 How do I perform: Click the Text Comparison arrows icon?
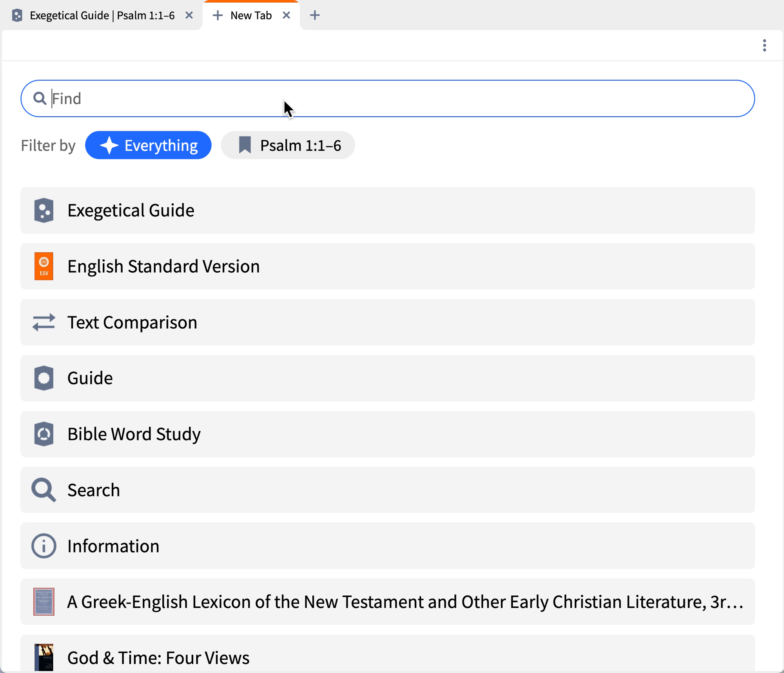44,322
